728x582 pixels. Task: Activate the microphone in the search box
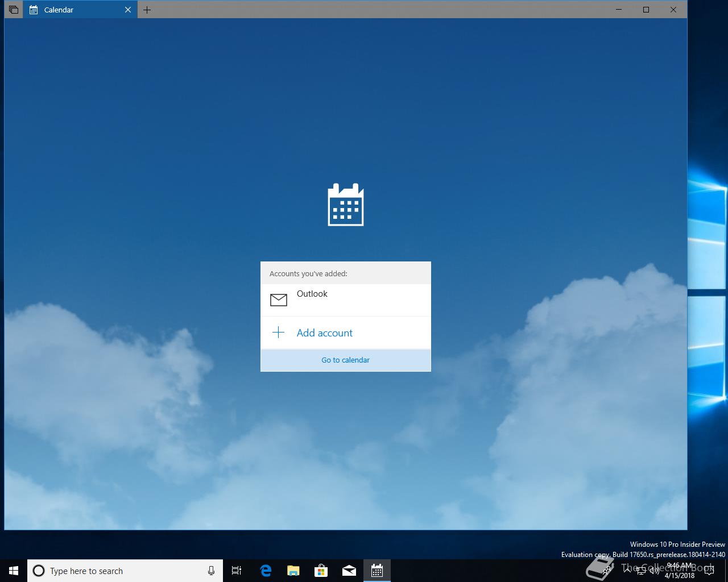click(x=211, y=571)
